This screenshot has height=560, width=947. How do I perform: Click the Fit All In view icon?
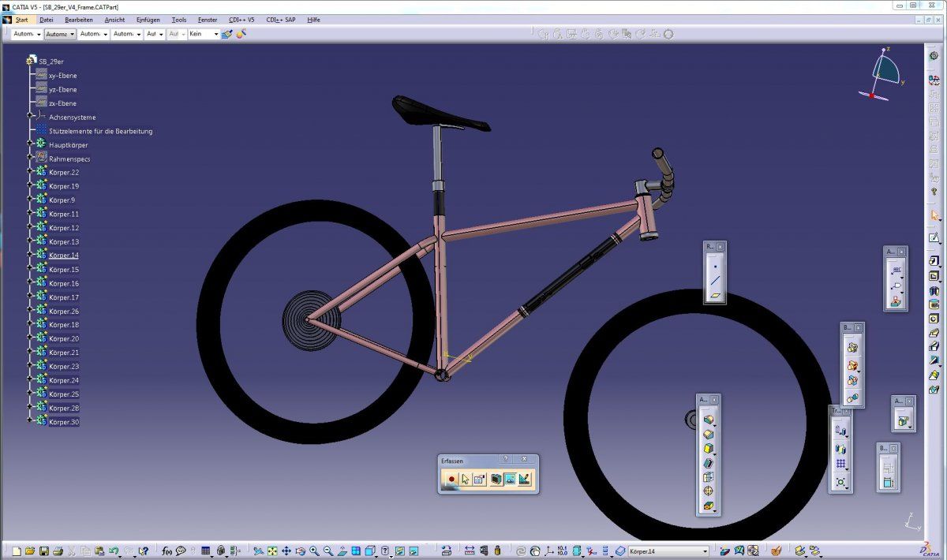pyautogui.click(x=272, y=551)
